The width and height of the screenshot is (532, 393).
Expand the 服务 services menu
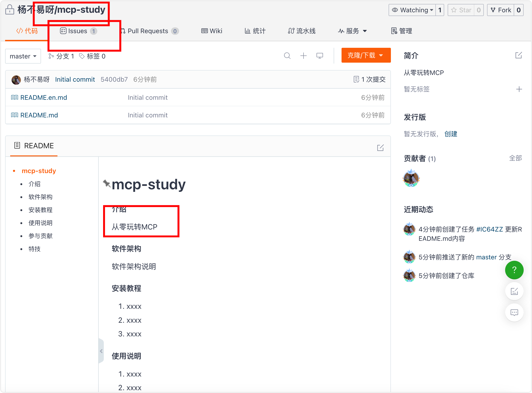(x=353, y=31)
